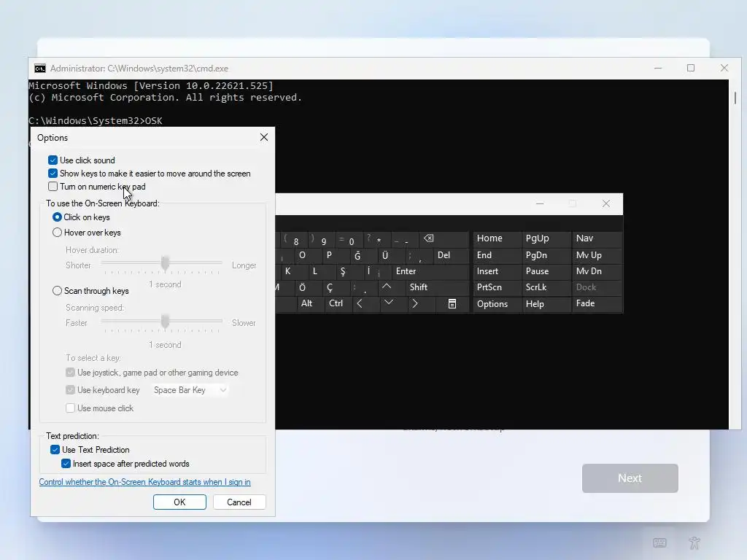Click the Ö key on keyboard
This screenshot has width=747, height=560.
[308, 287]
